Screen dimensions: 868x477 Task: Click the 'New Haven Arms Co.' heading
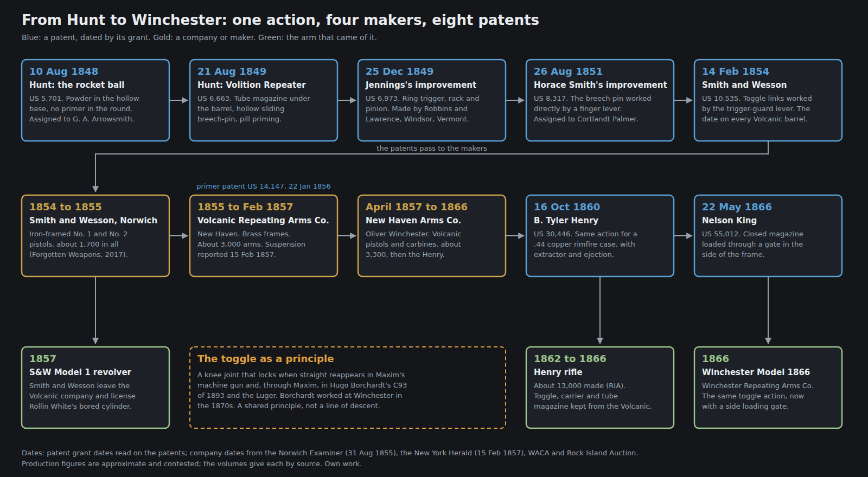413,221
